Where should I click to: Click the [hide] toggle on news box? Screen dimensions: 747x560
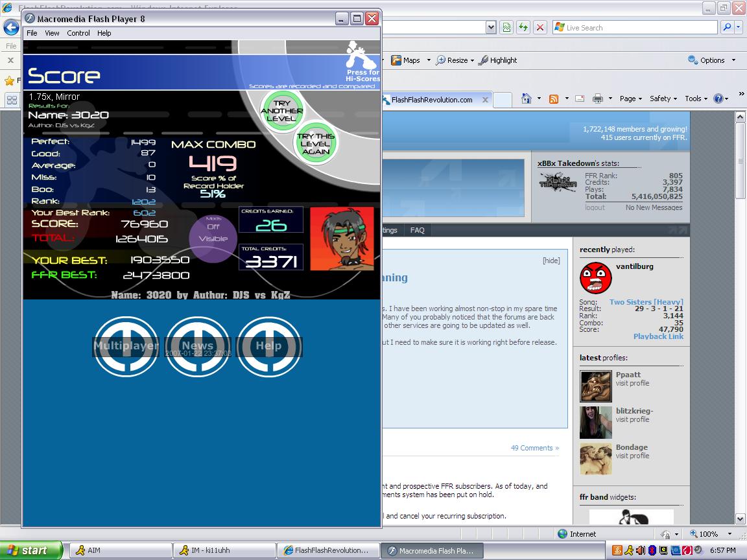tap(551, 261)
